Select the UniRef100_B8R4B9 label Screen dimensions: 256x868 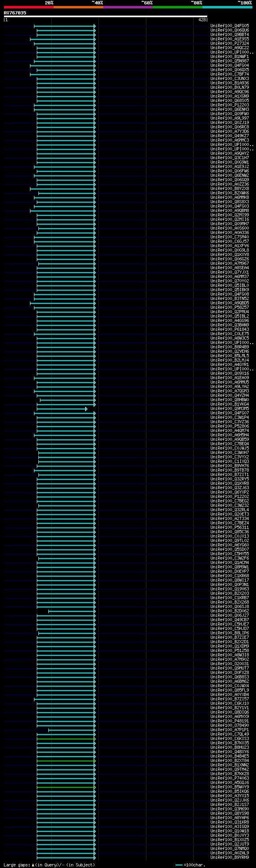pos(230,347)
